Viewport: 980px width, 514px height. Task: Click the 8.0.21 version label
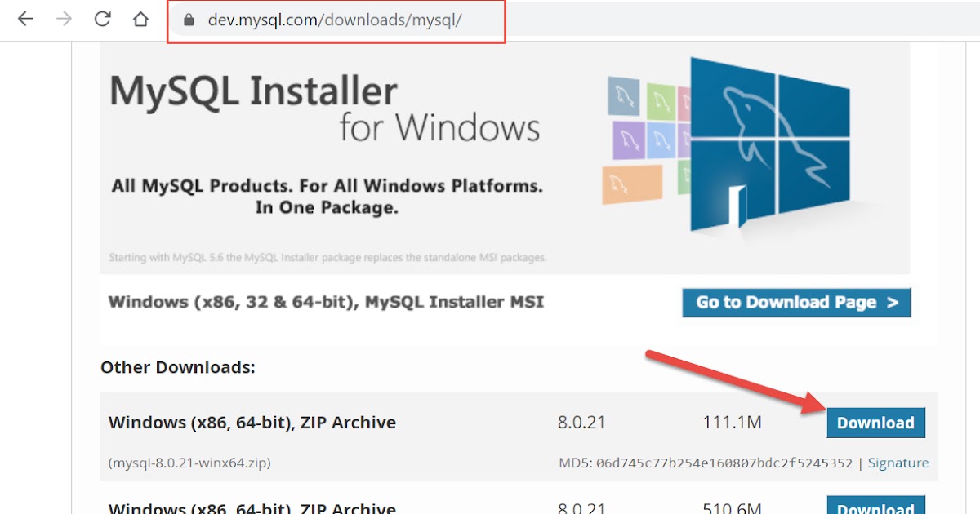point(580,423)
